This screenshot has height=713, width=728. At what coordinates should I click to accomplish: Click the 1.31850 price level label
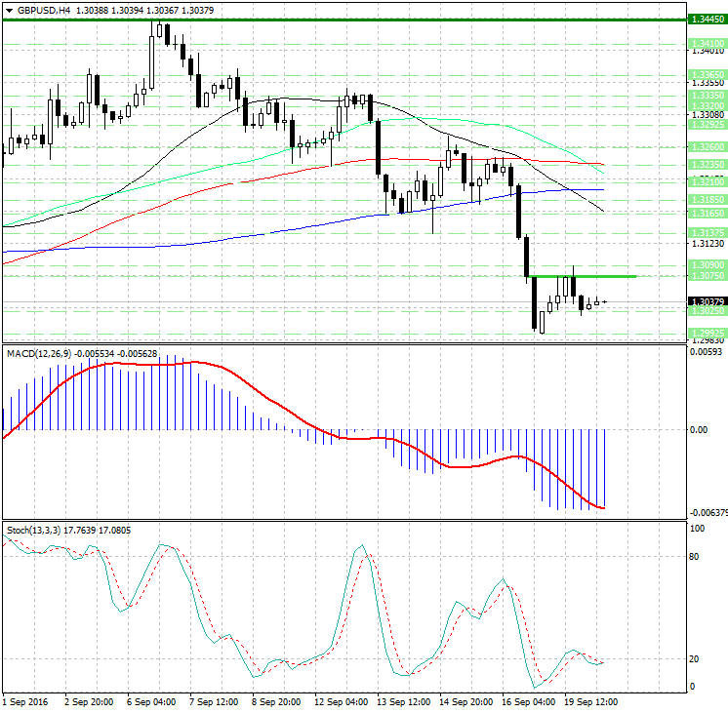pyautogui.click(x=708, y=200)
